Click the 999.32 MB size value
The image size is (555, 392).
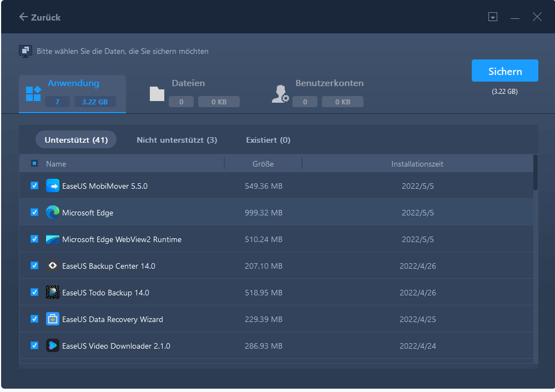[264, 213]
